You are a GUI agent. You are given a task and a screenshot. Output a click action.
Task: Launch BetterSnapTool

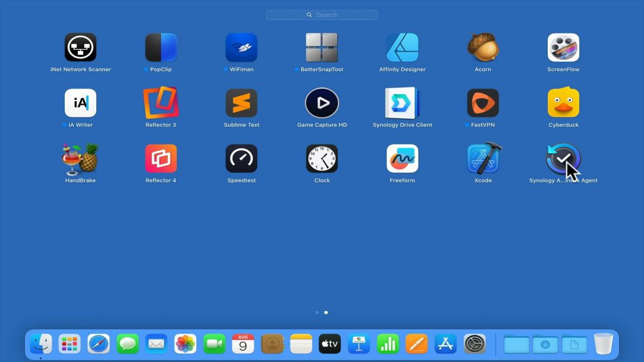322,48
